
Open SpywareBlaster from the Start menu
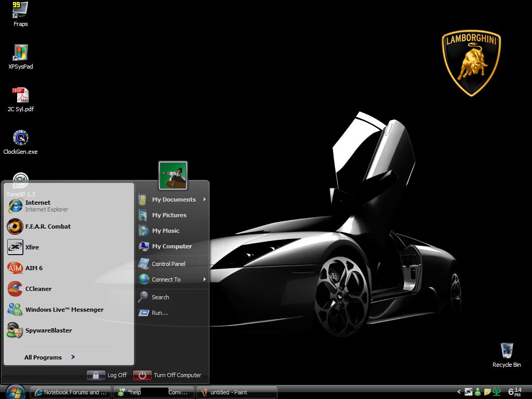[x=48, y=330]
